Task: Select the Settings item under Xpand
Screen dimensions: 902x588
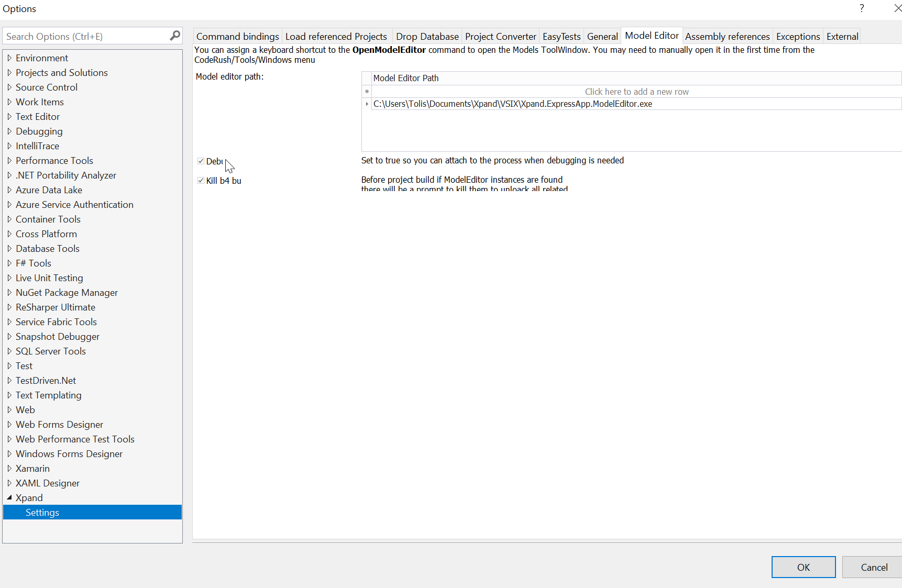Action: click(42, 512)
